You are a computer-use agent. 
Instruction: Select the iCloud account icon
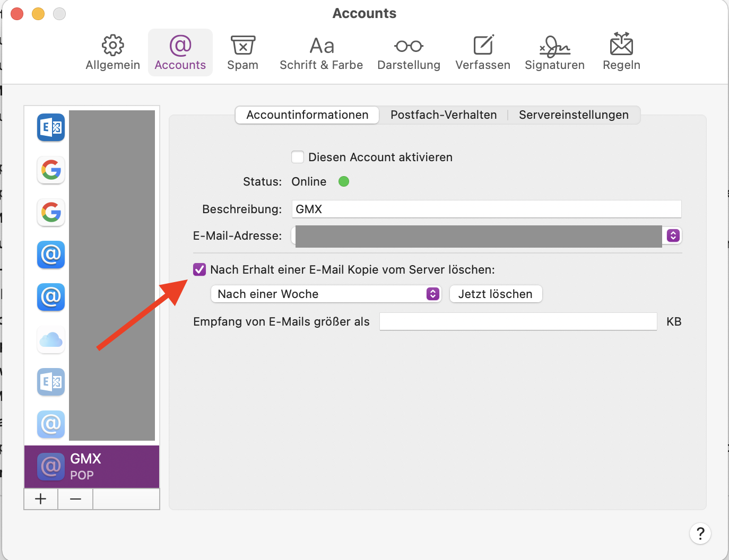51,339
